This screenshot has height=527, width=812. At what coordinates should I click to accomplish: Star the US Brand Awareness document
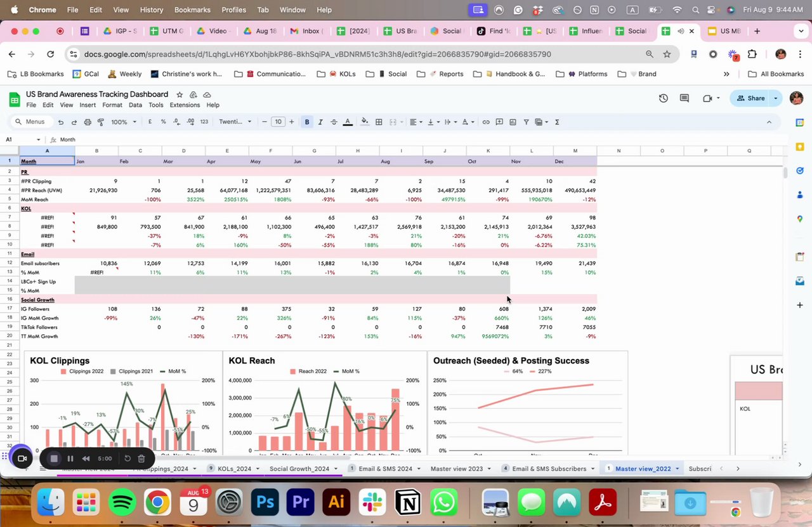[180, 94]
